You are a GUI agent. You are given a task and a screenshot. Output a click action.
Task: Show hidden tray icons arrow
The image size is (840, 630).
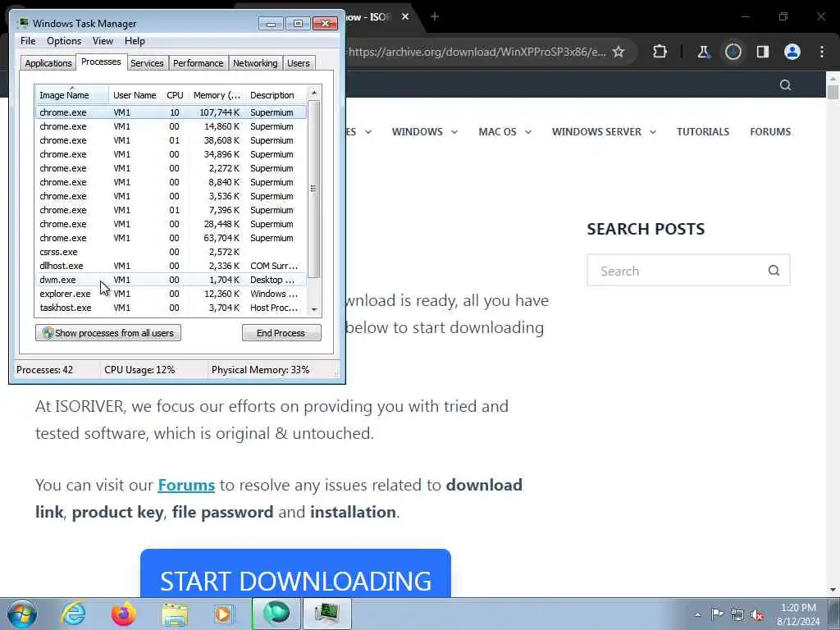(697, 615)
